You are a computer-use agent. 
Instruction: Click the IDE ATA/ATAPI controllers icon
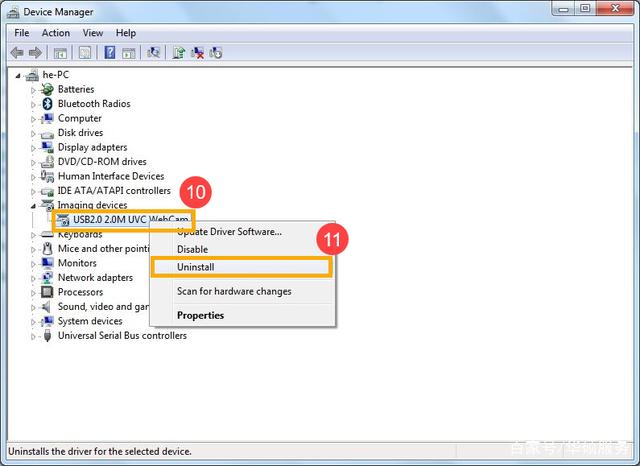47,191
